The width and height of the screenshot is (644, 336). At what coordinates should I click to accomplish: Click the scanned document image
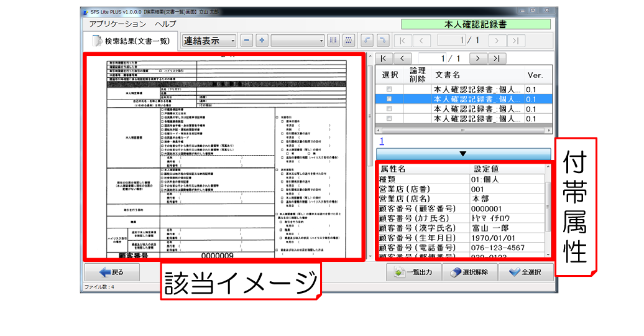[x=224, y=157]
